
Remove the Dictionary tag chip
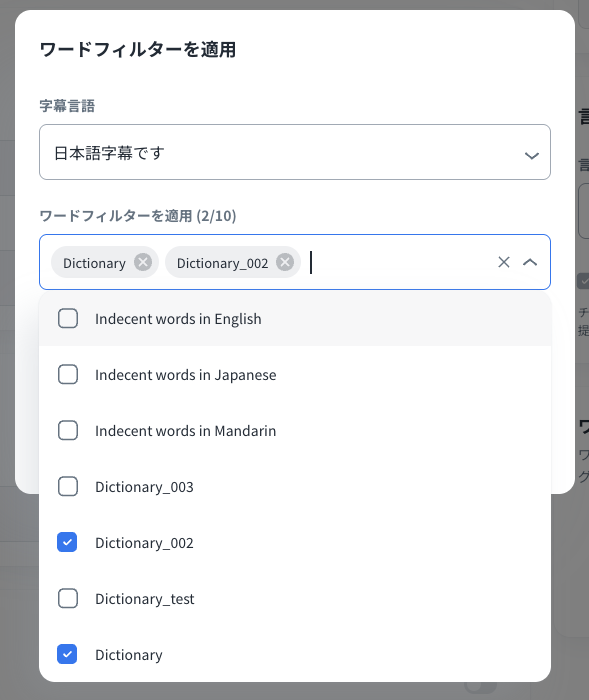pyautogui.click(x=143, y=262)
